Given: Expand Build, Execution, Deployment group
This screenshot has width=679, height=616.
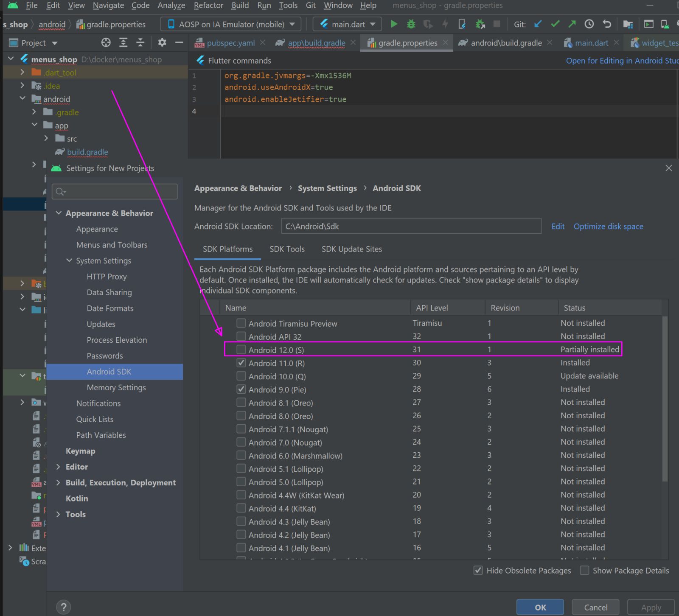Looking at the screenshot, I should click(59, 482).
